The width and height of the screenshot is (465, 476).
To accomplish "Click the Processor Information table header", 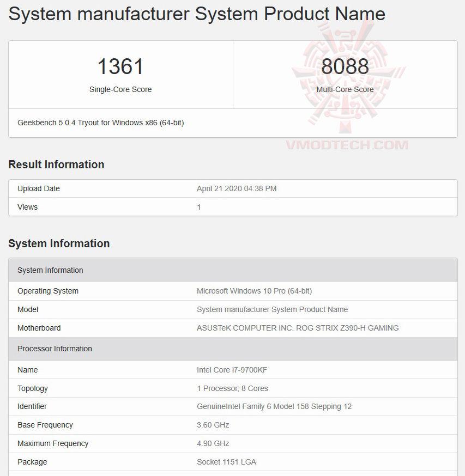I will point(233,349).
